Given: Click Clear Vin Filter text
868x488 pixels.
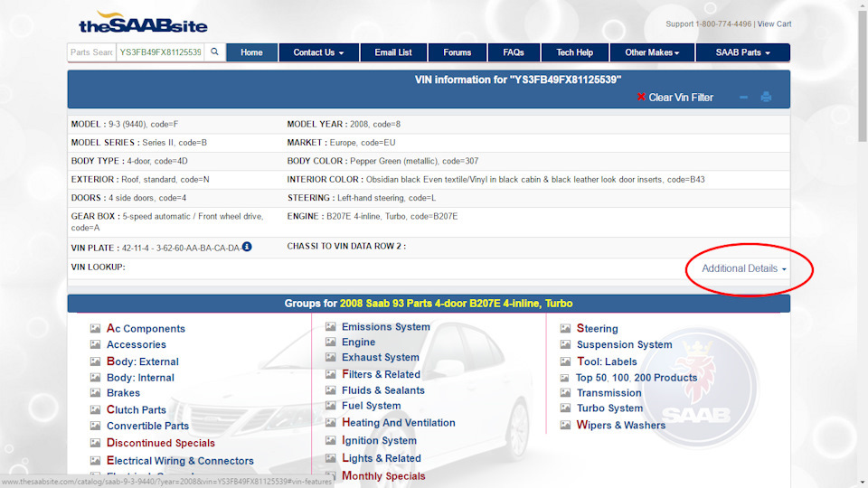Looking at the screenshot, I should [681, 98].
